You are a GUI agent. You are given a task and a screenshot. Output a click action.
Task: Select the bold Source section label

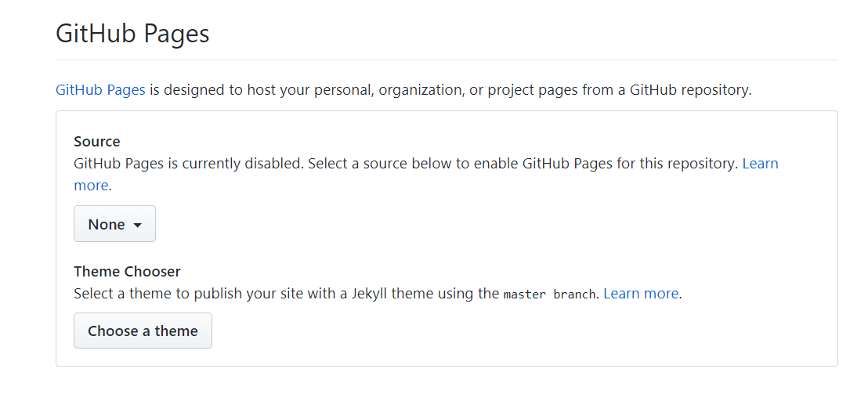(x=97, y=142)
